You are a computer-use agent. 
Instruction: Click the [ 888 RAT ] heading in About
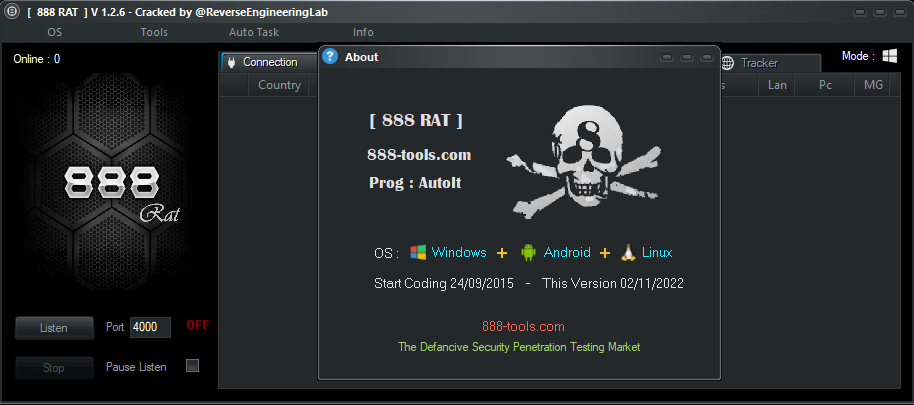point(416,121)
